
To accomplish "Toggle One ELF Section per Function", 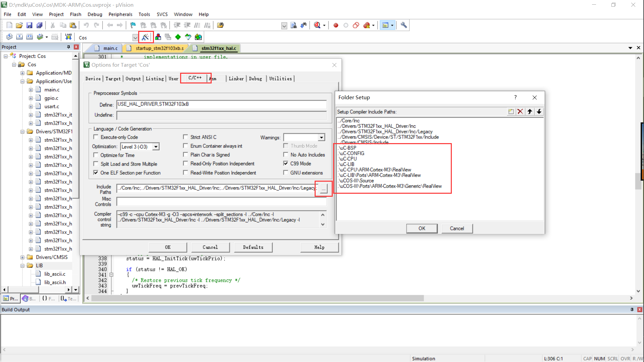I will click(96, 173).
